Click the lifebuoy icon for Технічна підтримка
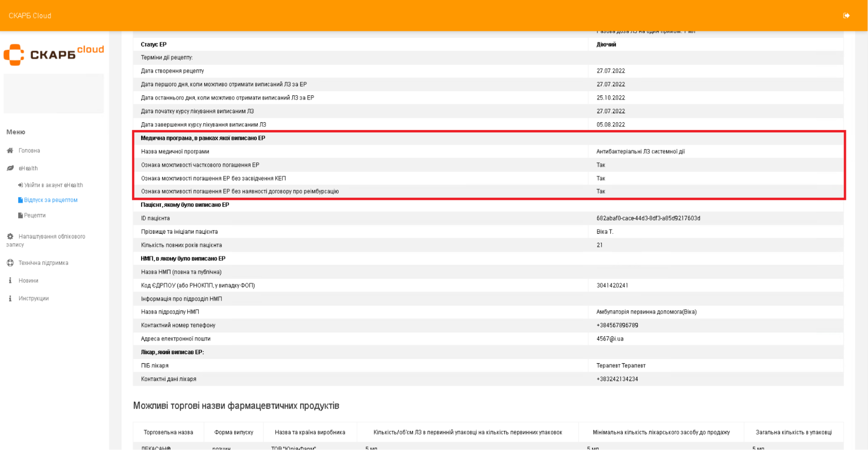Viewport: 868px width, 450px height. click(x=10, y=263)
